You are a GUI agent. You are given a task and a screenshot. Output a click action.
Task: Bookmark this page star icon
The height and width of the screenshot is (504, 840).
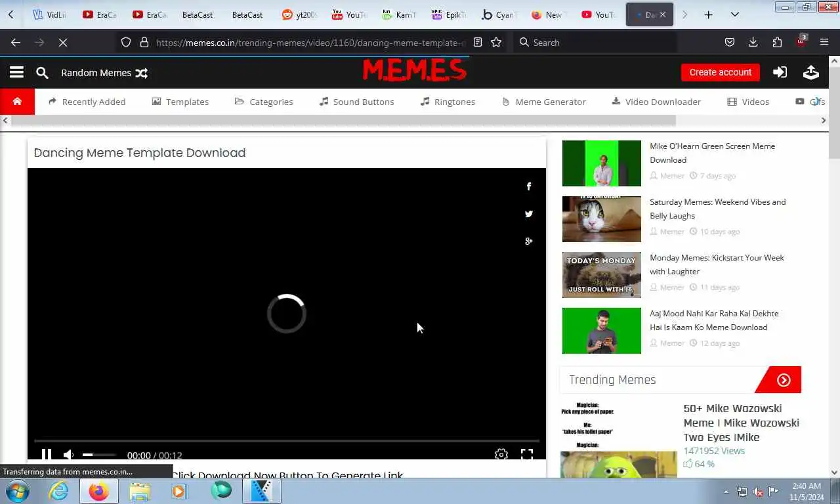pyautogui.click(x=496, y=42)
